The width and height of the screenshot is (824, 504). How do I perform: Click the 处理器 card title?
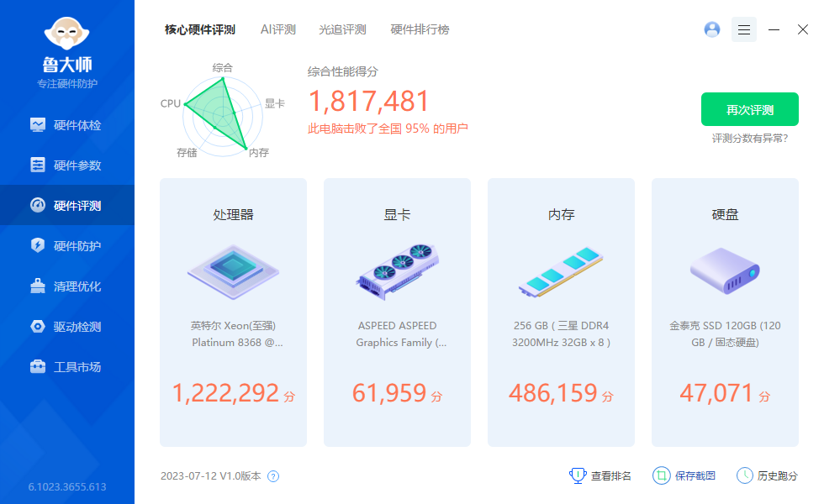coord(234,214)
